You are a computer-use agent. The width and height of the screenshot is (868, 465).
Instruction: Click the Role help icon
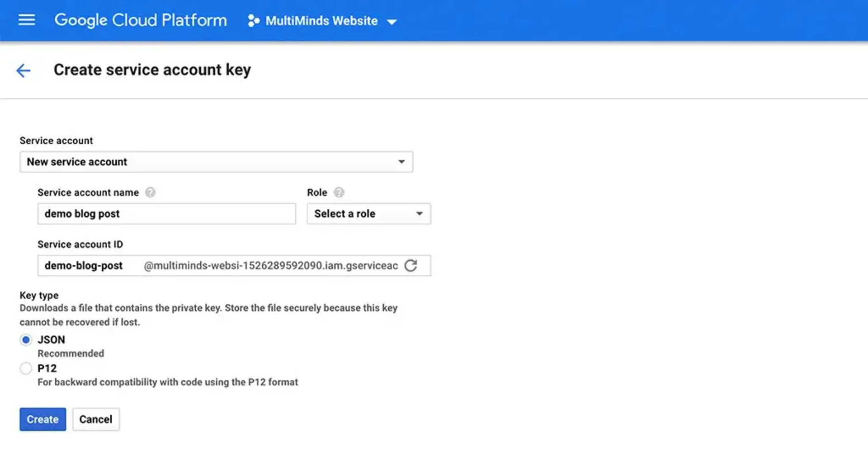[x=339, y=192]
